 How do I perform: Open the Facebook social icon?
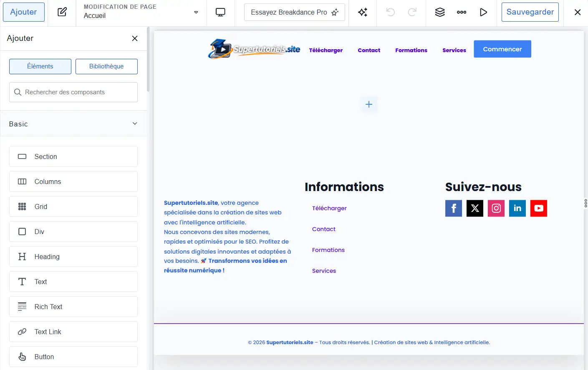(x=454, y=208)
